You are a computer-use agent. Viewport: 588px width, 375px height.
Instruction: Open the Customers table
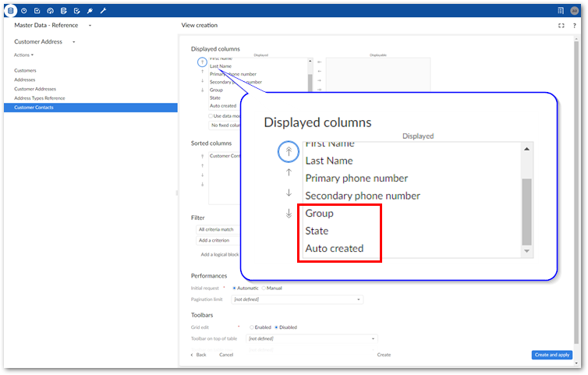coord(25,70)
